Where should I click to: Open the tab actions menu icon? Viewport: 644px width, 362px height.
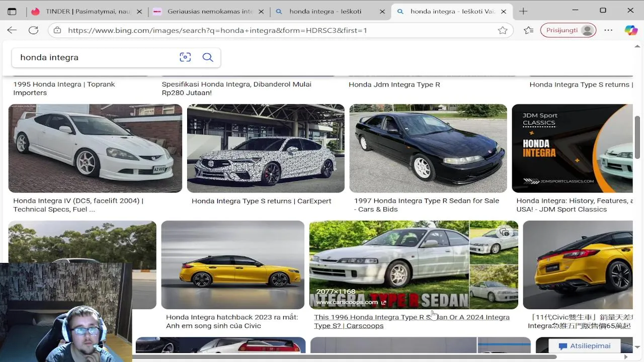point(12,11)
